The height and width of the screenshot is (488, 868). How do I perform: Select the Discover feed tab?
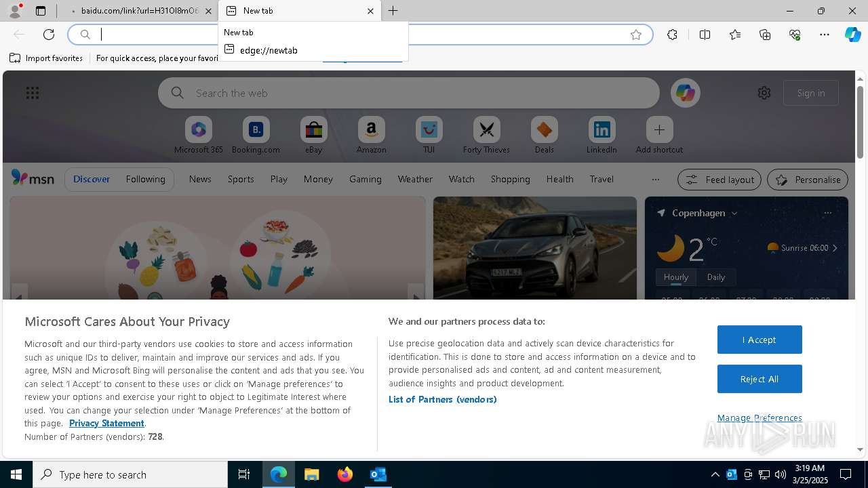pos(92,179)
